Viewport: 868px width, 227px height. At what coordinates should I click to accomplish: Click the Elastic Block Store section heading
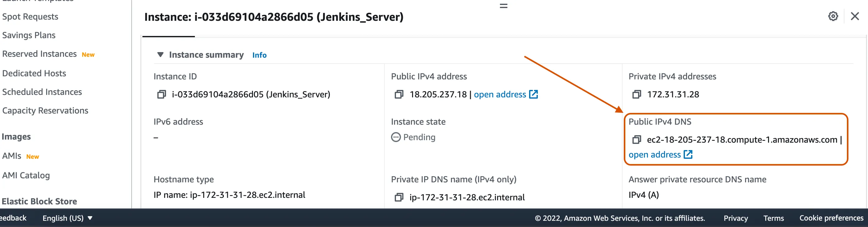click(x=39, y=201)
